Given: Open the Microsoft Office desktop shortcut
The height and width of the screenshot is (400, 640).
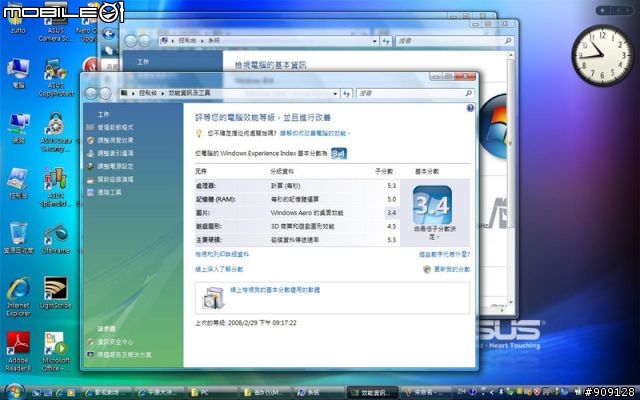Looking at the screenshot, I should pos(56,351).
